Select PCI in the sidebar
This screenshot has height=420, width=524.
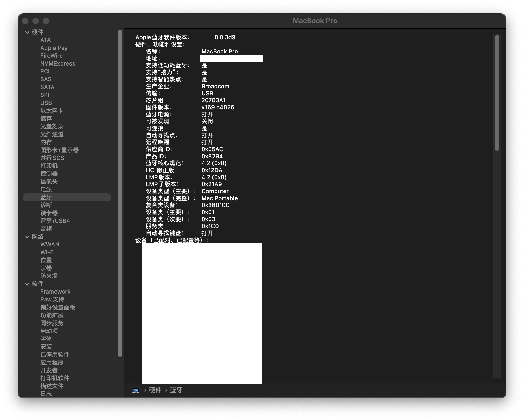45,71
